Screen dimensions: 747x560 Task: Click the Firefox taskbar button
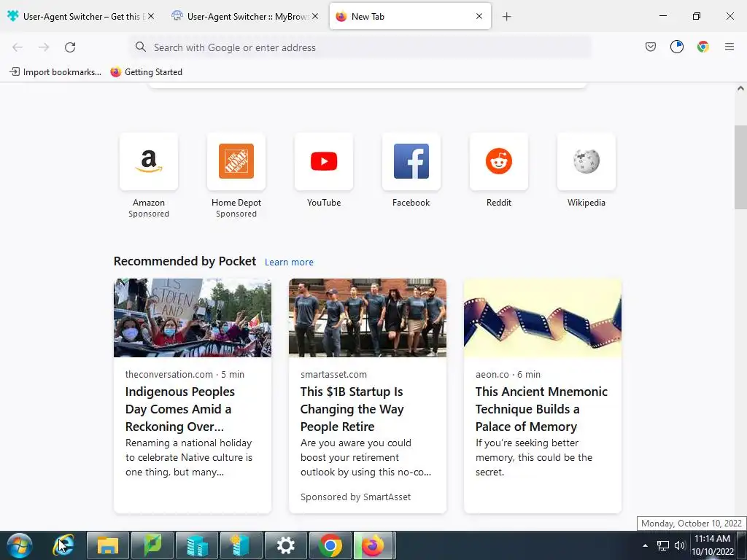pyautogui.click(x=373, y=545)
